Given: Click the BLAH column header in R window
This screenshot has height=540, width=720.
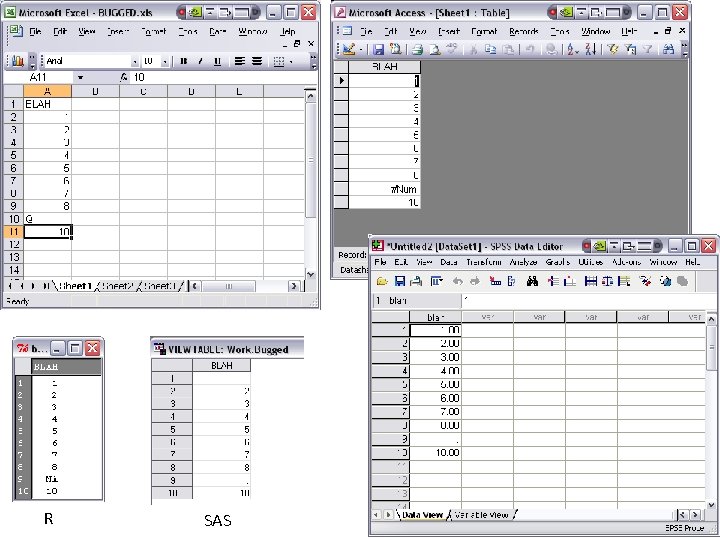Looking at the screenshot, I should tap(67, 366).
